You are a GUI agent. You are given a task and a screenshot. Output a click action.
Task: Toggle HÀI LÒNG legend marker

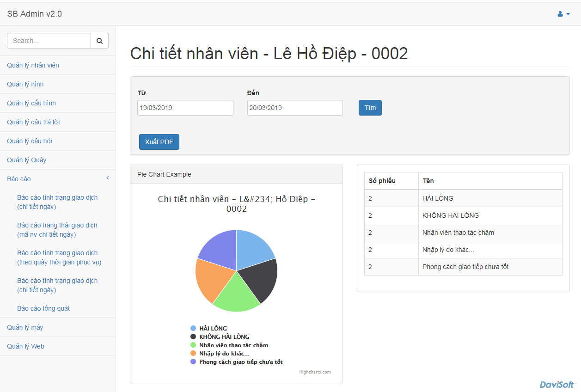point(193,328)
